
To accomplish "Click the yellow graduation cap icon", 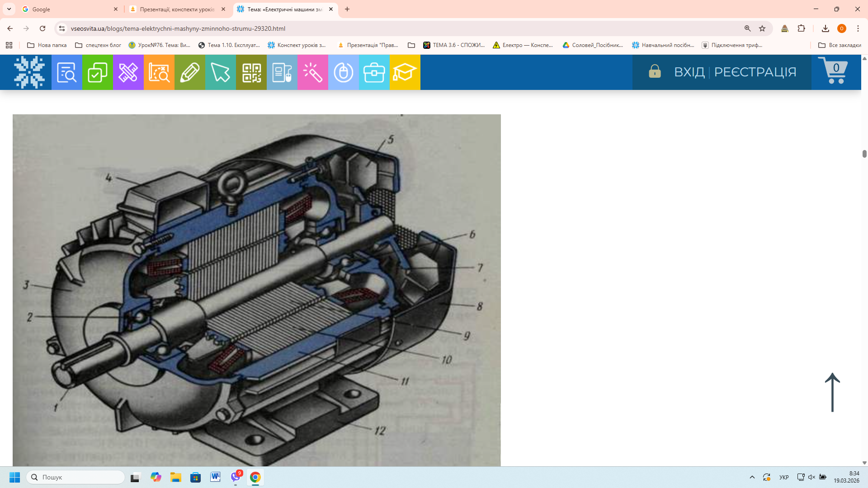I will [405, 72].
